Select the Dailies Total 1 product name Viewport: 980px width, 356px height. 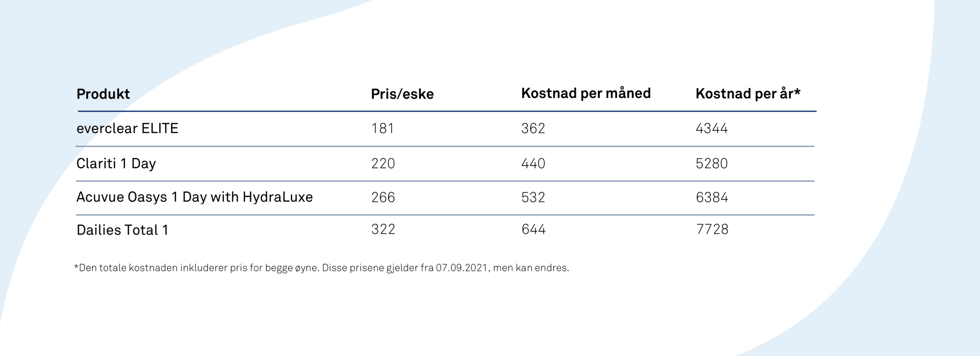pyautogui.click(x=122, y=230)
